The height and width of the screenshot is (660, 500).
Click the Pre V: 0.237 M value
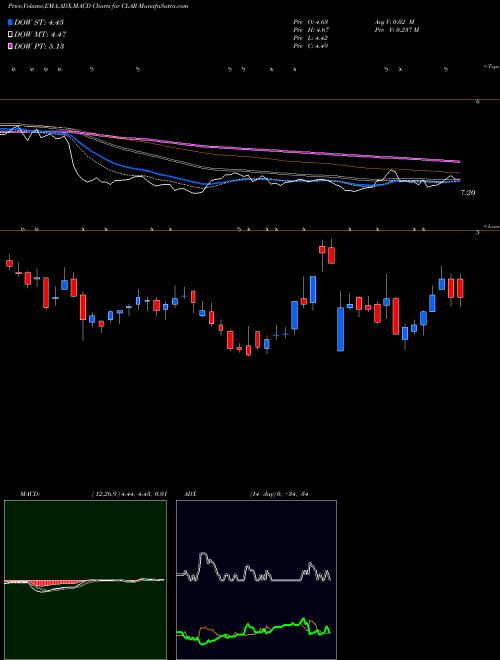(397, 30)
